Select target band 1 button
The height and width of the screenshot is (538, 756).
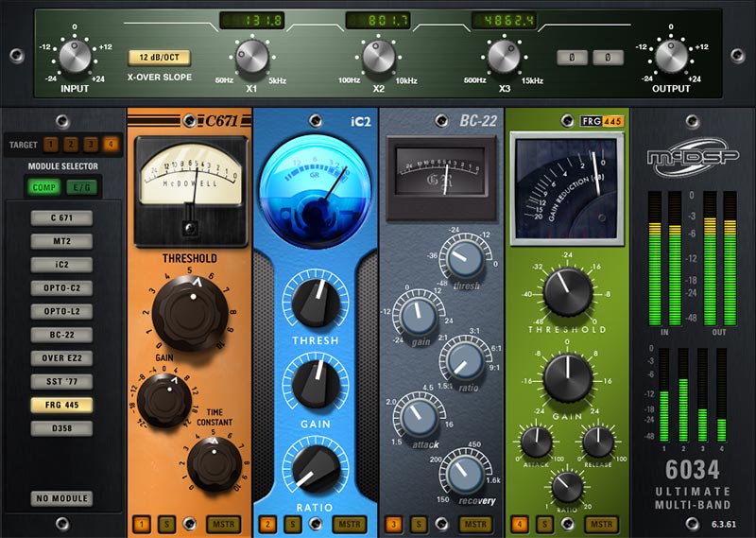click(x=51, y=145)
